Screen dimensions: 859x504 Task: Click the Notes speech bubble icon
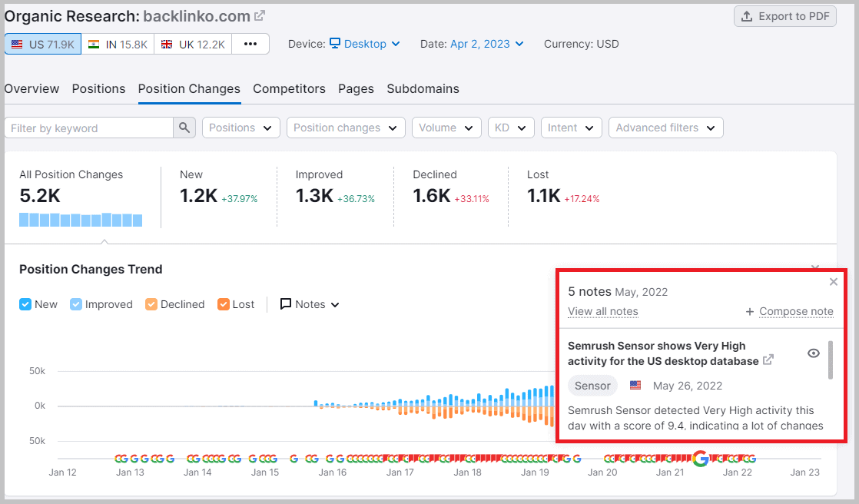285,304
